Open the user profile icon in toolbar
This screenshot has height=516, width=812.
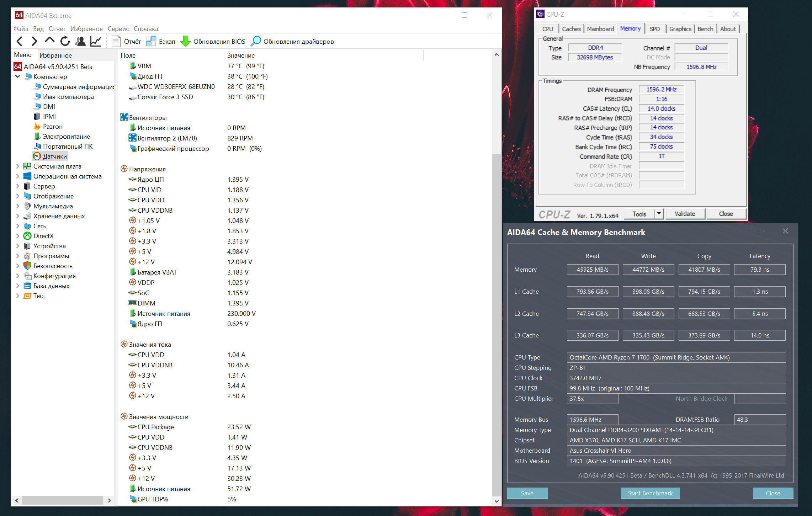80,42
